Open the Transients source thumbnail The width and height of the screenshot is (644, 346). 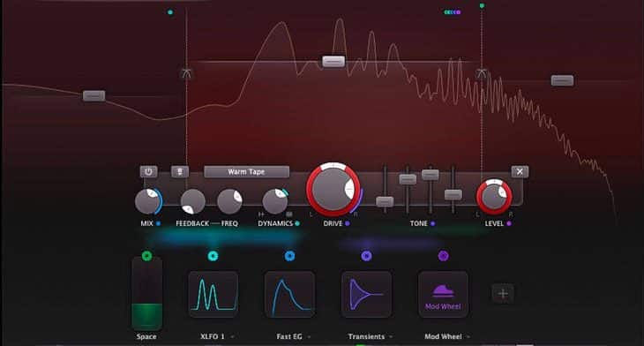tap(366, 294)
